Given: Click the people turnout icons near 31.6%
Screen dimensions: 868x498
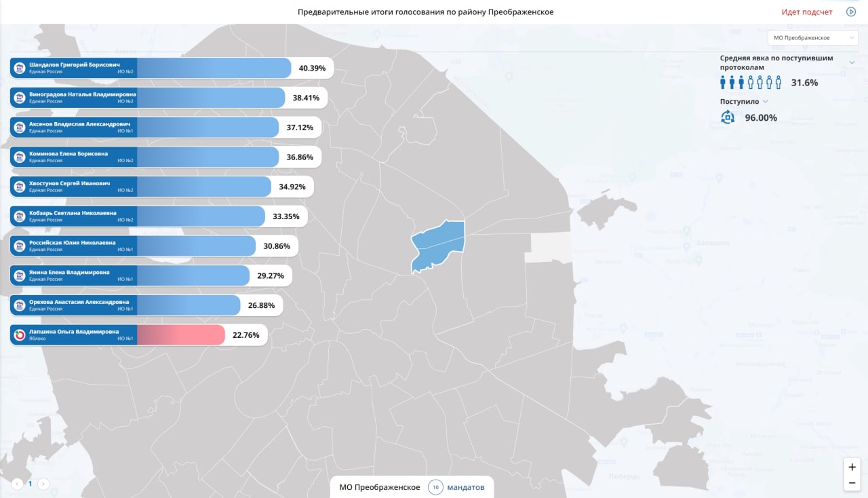Looking at the screenshot, I should 751,83.
